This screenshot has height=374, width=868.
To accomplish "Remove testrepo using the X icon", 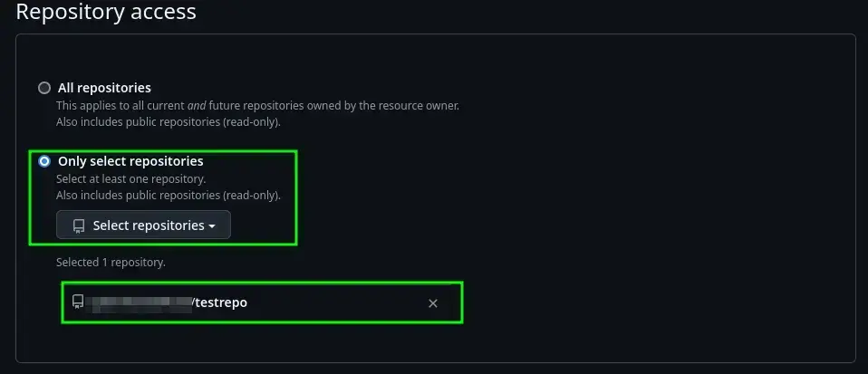I will (433, 303).
